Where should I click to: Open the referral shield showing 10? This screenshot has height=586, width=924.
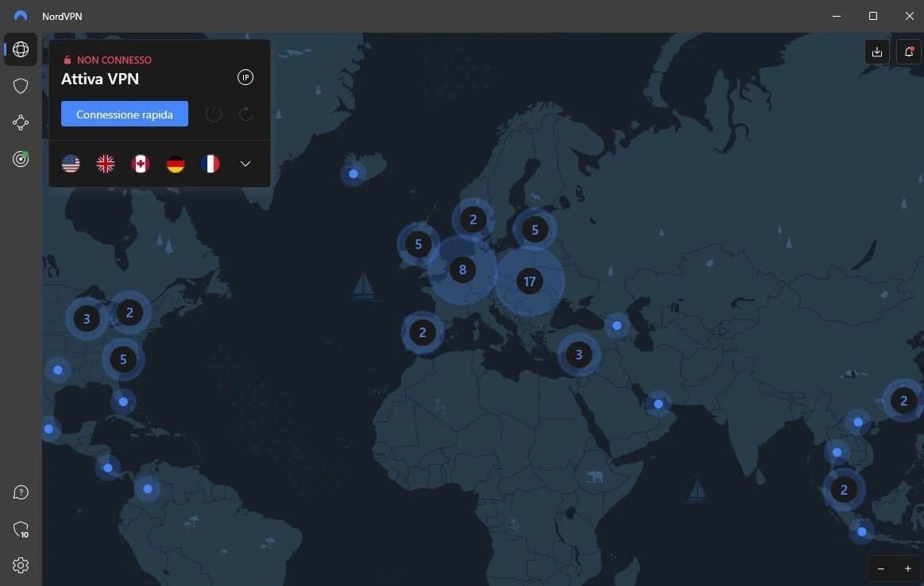(x=20, y=529)
